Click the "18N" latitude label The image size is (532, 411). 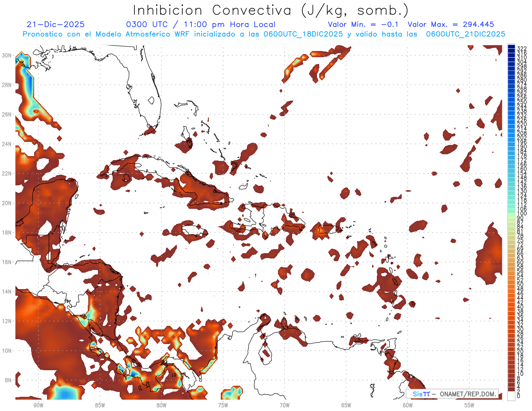click(x=7, y=232)
